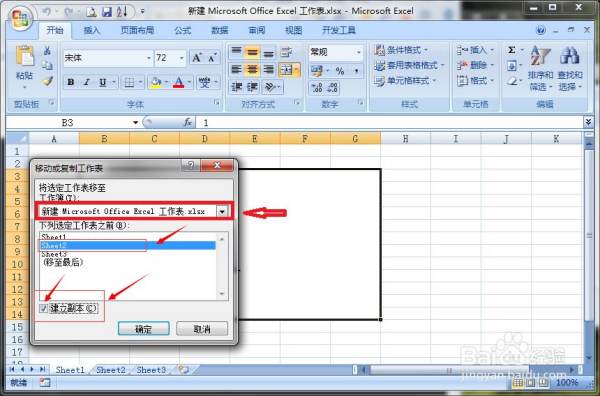Expand the workbook dropdown in dialog
Image resolution: width=600 pixels, height=396 pixels.
[222, 211]
